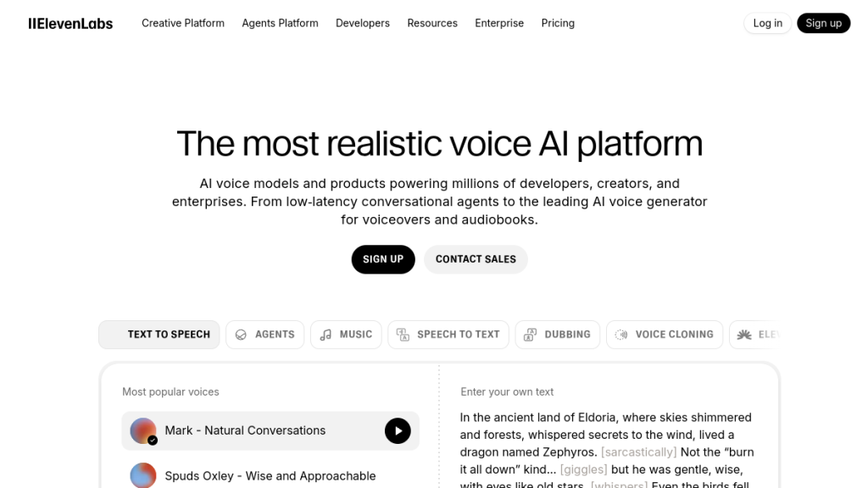Image resolution: width=868 pixels, height=488 pixels.
Task: Play the Mark - Natural Conversations voice sample
Action: point(398,430)
